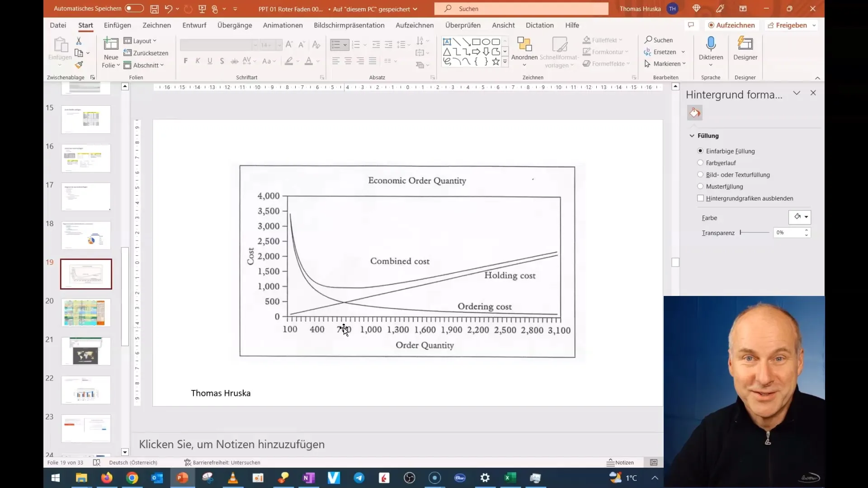Open the font size dropdown
The width and height of the screenshot is (868, 488).
(279, 45)
